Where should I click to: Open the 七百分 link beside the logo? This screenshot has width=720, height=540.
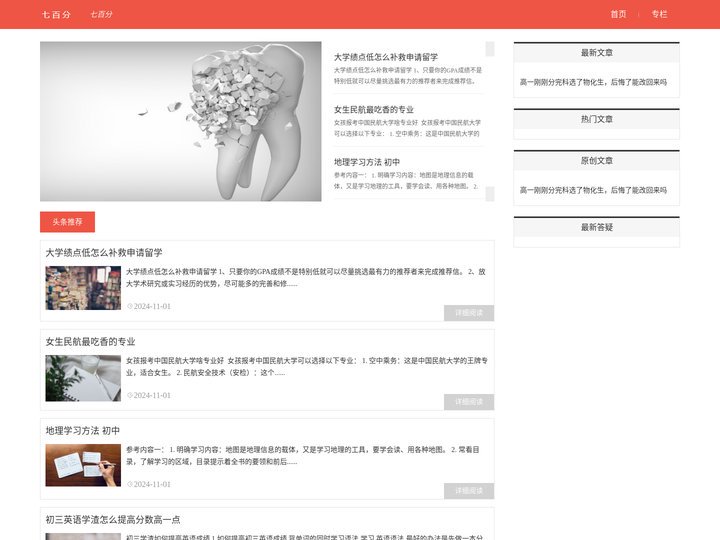tap(101, 15)
